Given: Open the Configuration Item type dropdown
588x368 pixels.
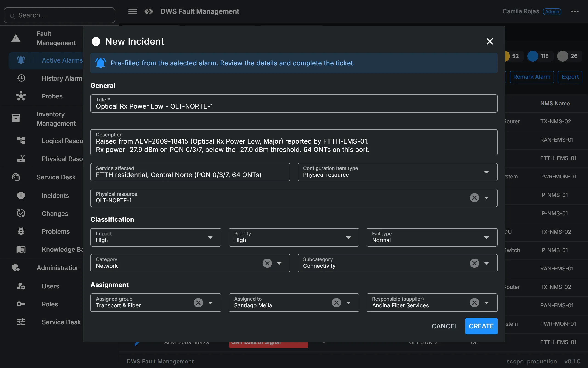Looking at the screenshot, I should coord(397,172).
